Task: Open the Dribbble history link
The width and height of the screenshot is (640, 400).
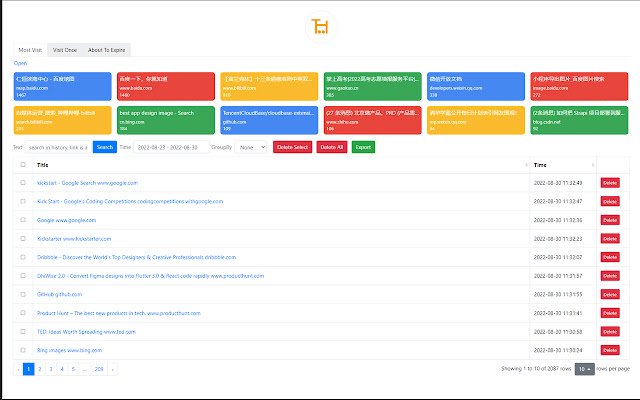Action: pyautogui.click(x=136, y=257)
